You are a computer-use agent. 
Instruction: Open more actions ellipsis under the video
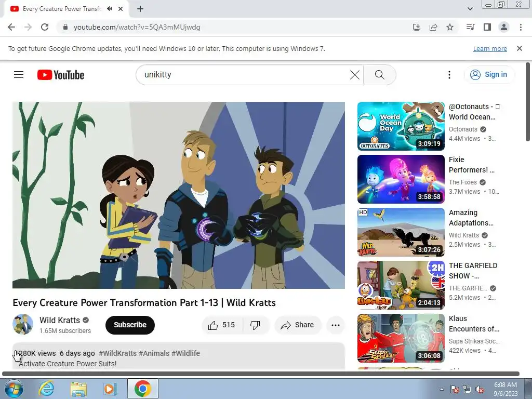tap(336, 325)
